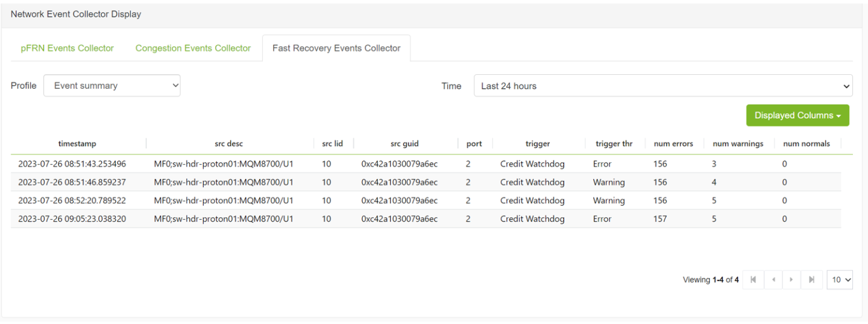
Task: Sort by num warnings column header
Action: (738, 144)
